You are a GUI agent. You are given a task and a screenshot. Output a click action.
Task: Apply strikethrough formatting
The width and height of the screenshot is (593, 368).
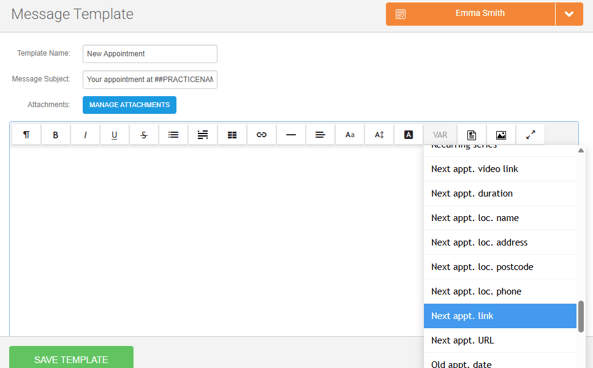pos(144,135)
